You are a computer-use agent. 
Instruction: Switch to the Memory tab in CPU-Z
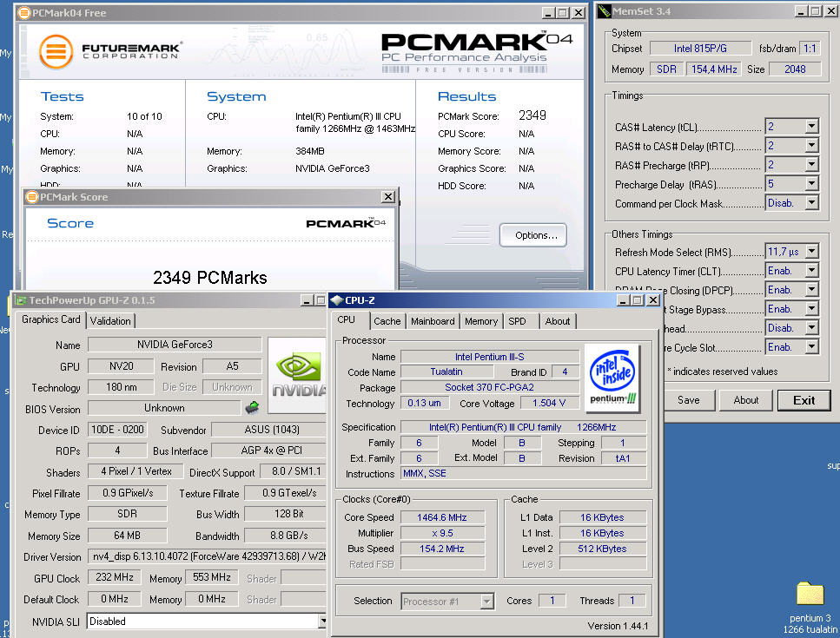[x=481, y=321]
